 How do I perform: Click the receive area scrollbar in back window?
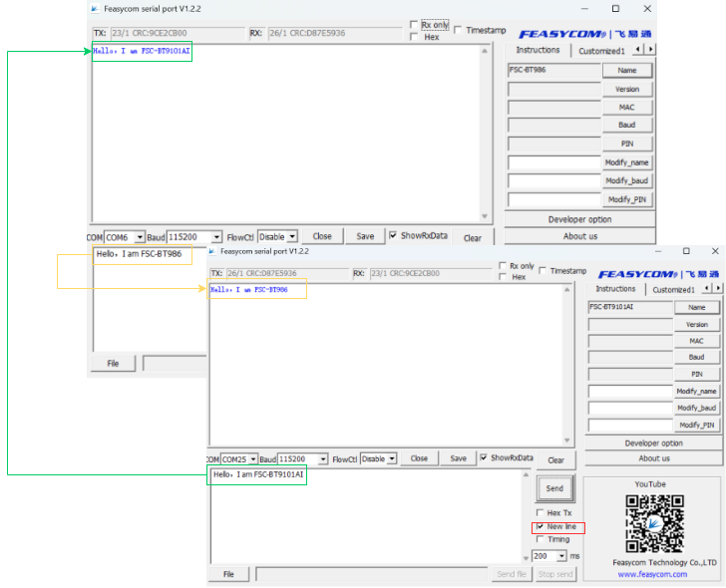[485, 134]
